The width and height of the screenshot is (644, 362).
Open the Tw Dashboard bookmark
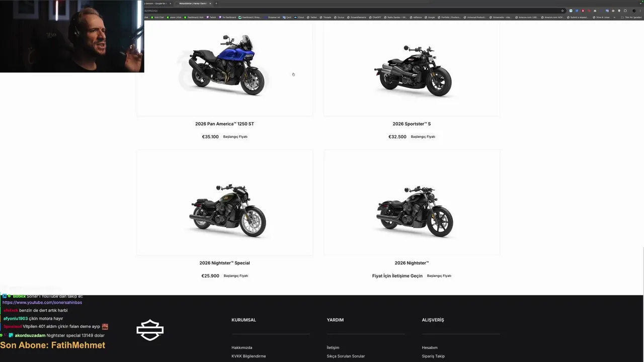click(227, 17)
